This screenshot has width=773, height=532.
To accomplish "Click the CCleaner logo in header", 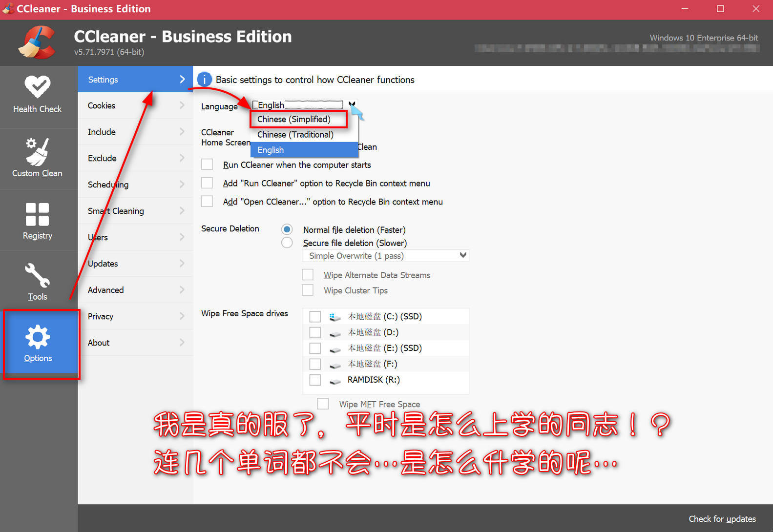I will pos(37,42).
